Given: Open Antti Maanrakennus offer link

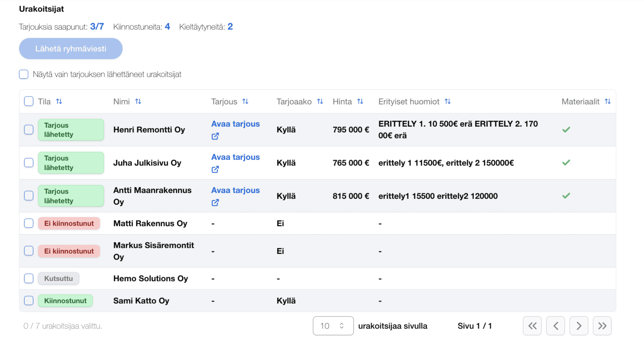Looking at the screenshot, I should 235,190.
